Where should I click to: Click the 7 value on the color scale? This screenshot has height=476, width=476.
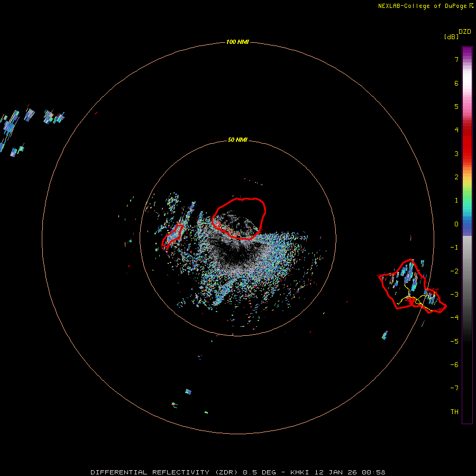tap(456, 59)
